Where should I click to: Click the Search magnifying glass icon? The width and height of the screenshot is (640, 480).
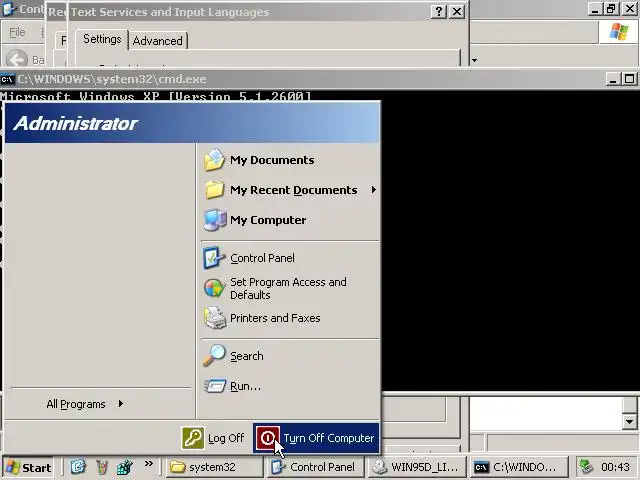[215, 356]
